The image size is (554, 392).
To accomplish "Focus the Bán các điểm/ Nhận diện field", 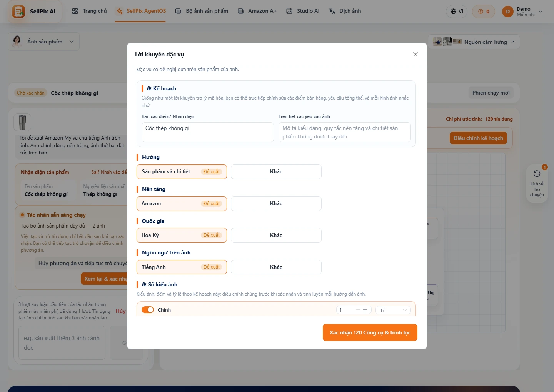I will point(208,132).
